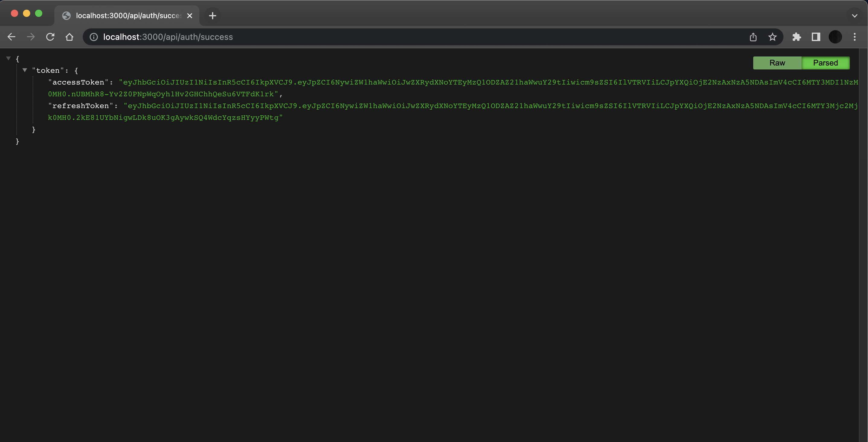Image resolution: width=868 pixels, height=442 pixels.
Task: Collapse the "token" object
Action: [x=24, y=70]
